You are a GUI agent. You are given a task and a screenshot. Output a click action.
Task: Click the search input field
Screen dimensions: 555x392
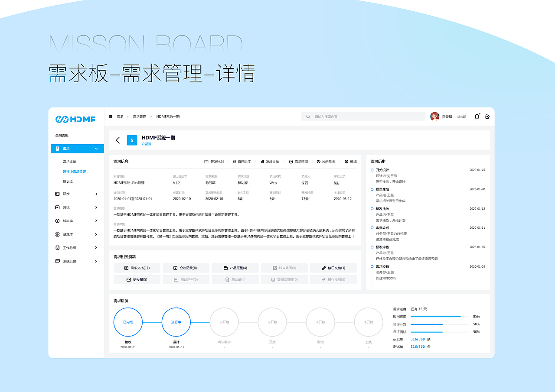(x=363, y=117)
